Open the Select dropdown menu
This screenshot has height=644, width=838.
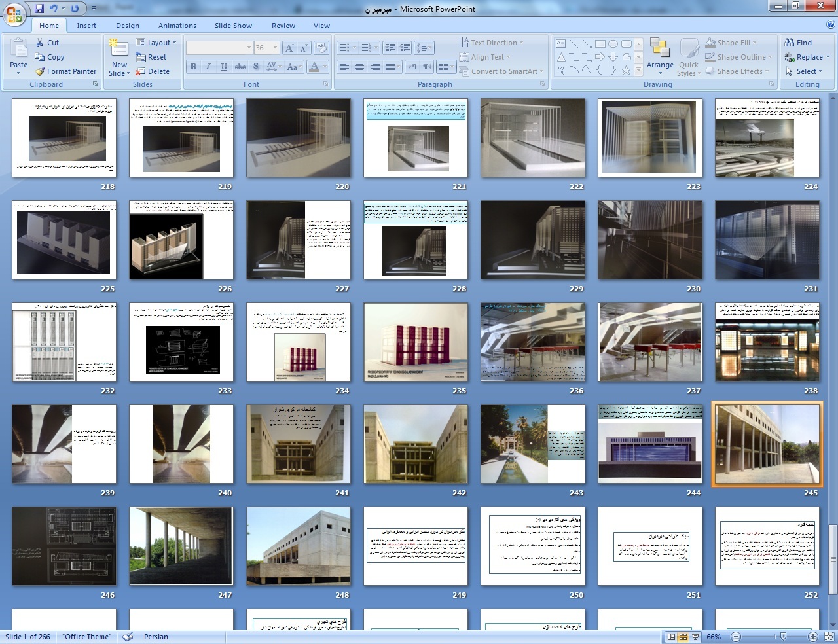pos(803,71)
